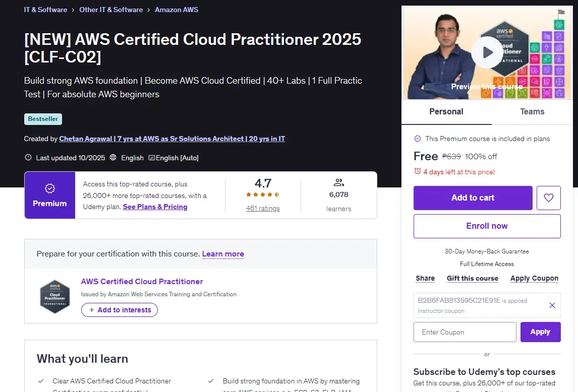The width and height of the screenshot is (578, 392).
Task: Click the 4.7 rating score
Action: coord(263,183)
